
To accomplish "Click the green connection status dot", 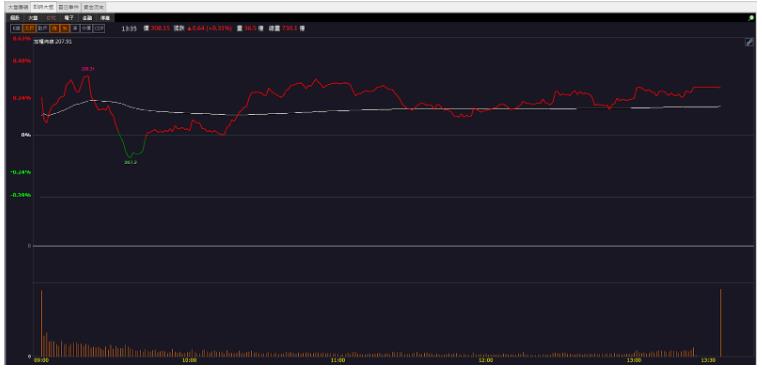I will 752,18.
